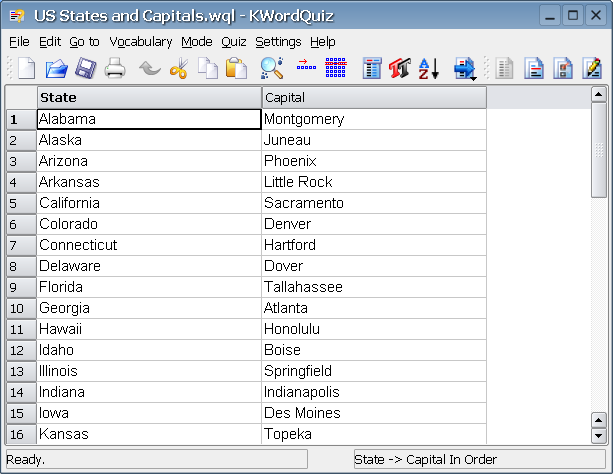The height and width of the screenshot is (474, 613).
Task: Select the Denver cell
Action: [374, 224]
